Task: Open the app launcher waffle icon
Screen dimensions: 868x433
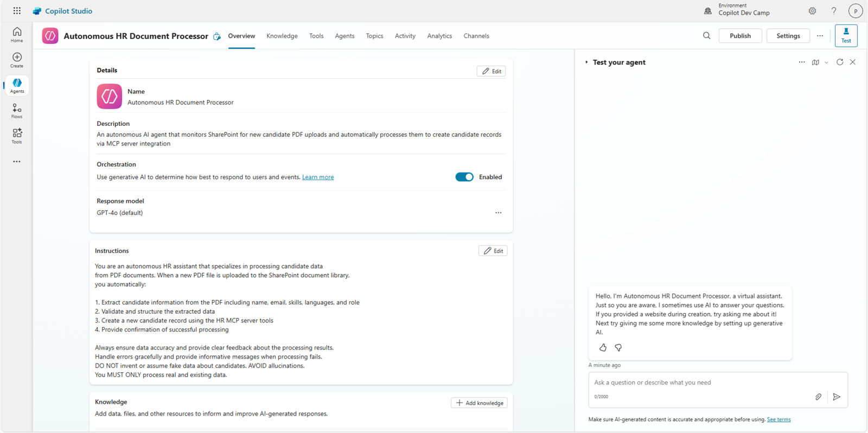Action: click(17, 11)
